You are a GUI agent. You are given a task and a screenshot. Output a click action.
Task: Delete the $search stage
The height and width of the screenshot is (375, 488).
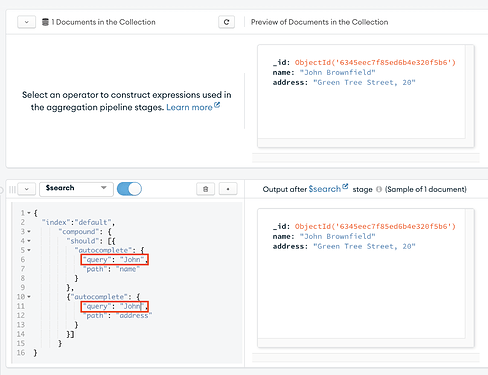click(x=205, y=189)
